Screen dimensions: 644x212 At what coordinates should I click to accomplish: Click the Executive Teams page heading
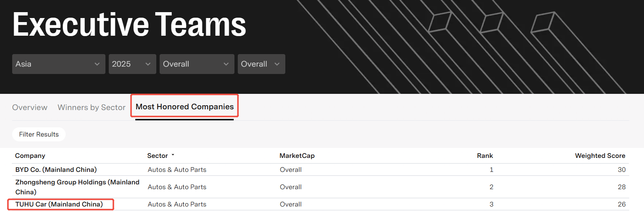coord(129,25)
